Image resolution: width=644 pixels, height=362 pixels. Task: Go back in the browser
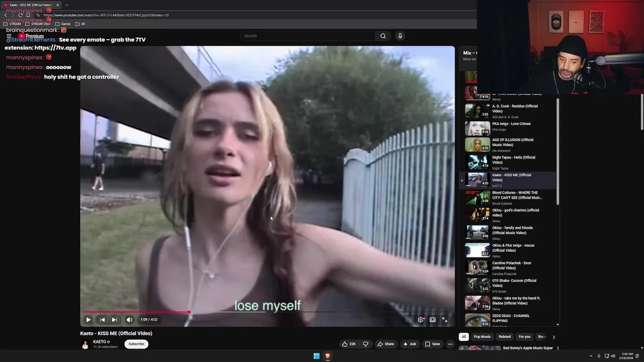click(x=6, y=15)
